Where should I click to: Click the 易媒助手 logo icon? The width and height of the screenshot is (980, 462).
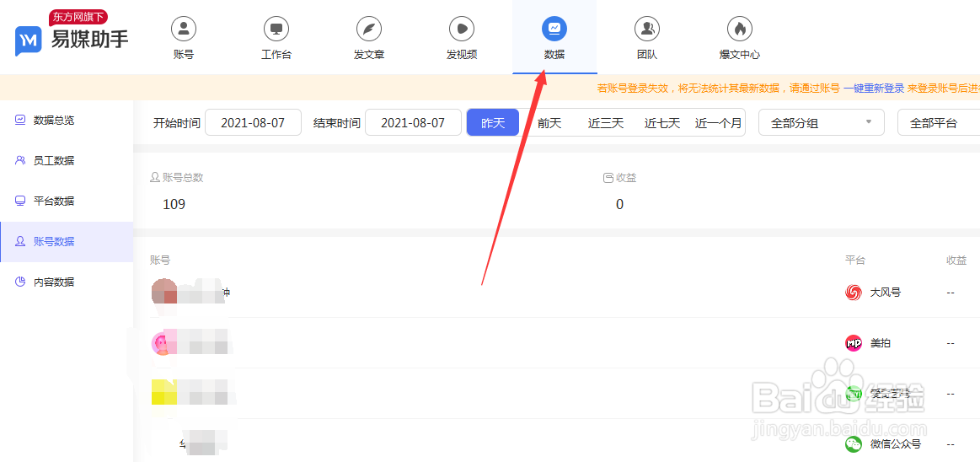click(x=28, y=40)
